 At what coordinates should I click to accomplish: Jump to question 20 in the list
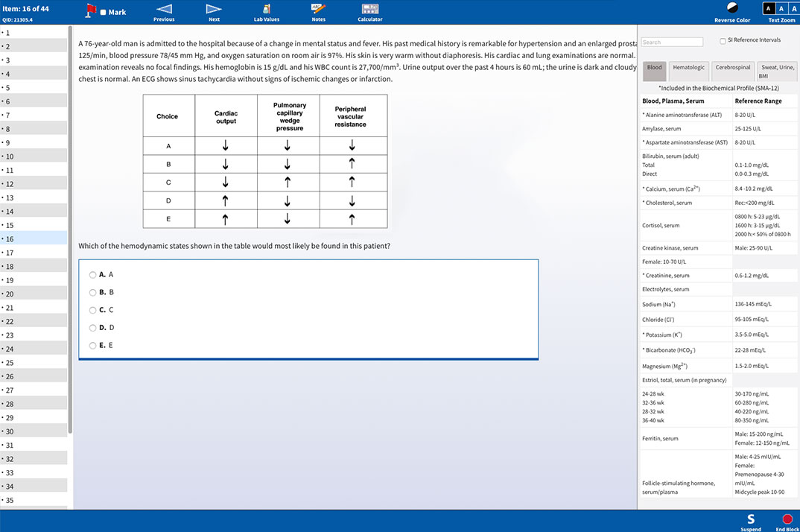(34, 294)
